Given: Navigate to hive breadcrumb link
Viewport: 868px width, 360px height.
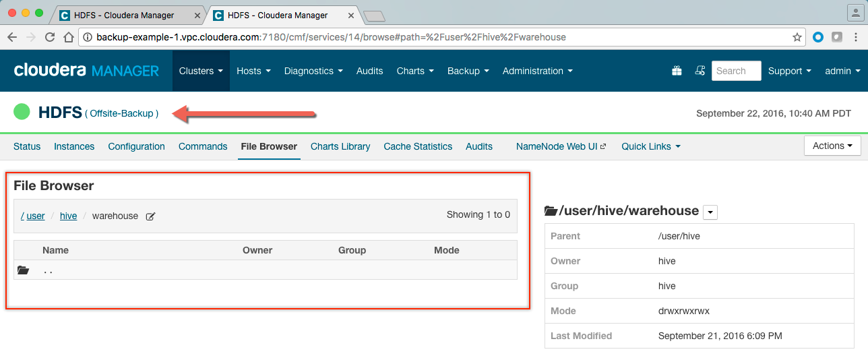Looking at the screenshot, I should 68,216.
